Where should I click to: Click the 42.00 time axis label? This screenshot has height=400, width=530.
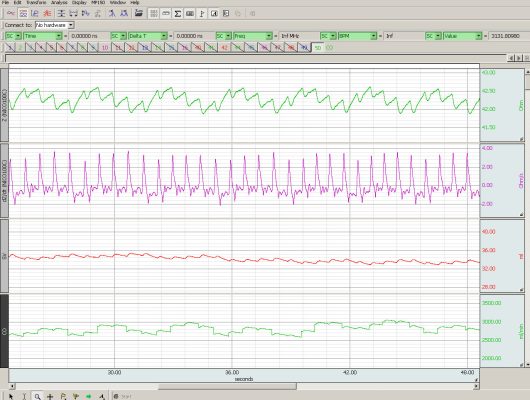coord(350,372)
